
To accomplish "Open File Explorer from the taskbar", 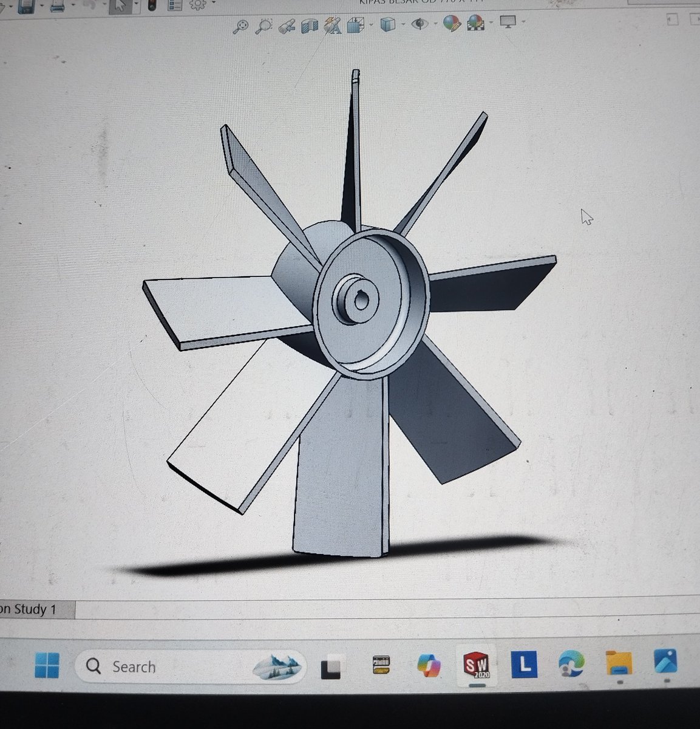I will 619,662.
